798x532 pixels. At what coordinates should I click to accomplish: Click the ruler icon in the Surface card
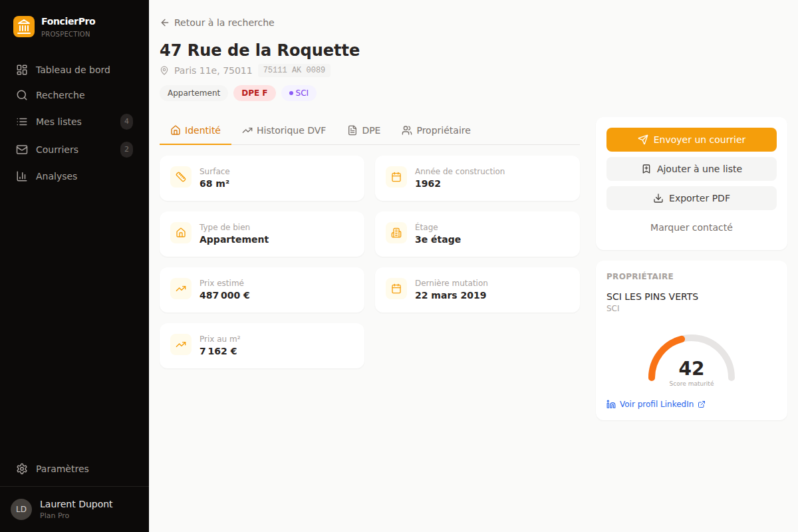pyautogui.click(x=181, y=177)
